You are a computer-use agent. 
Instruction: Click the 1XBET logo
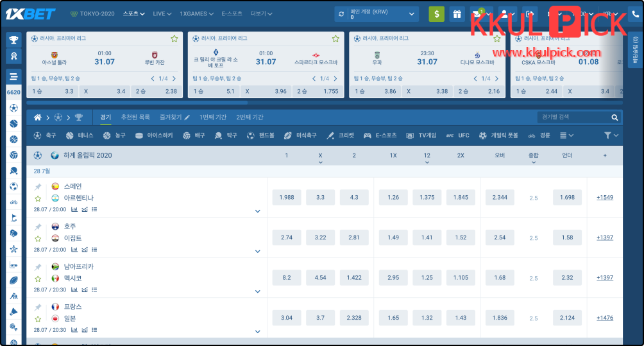30,14
